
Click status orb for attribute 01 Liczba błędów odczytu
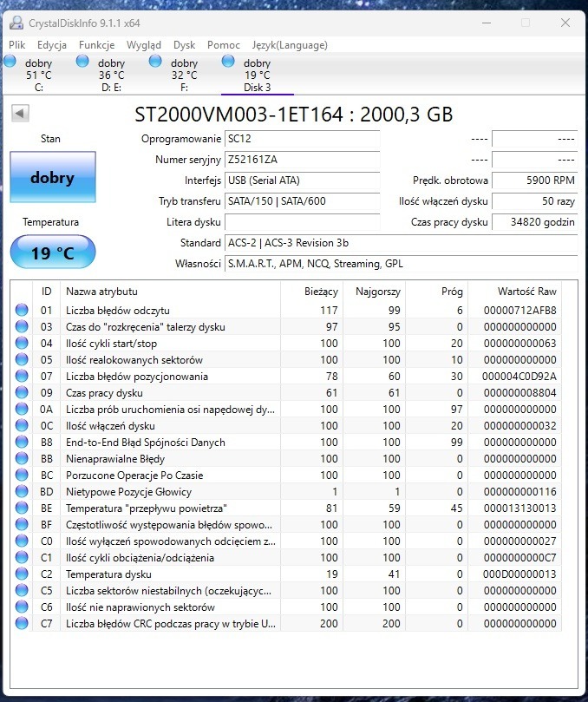click(22, 310)
